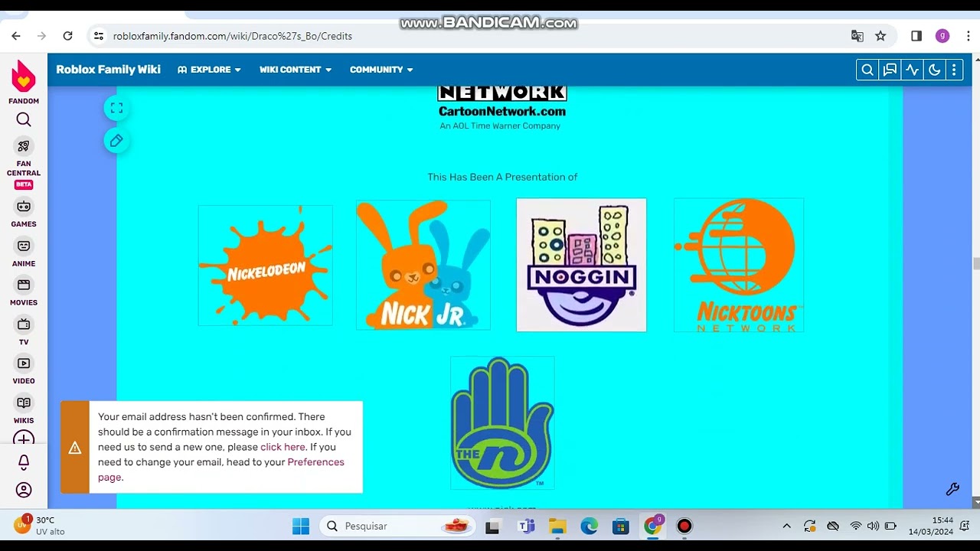This screenshot has height=551, width=980.
Task: Switch to Chrome on the taskbar
Action: point(653,527)
